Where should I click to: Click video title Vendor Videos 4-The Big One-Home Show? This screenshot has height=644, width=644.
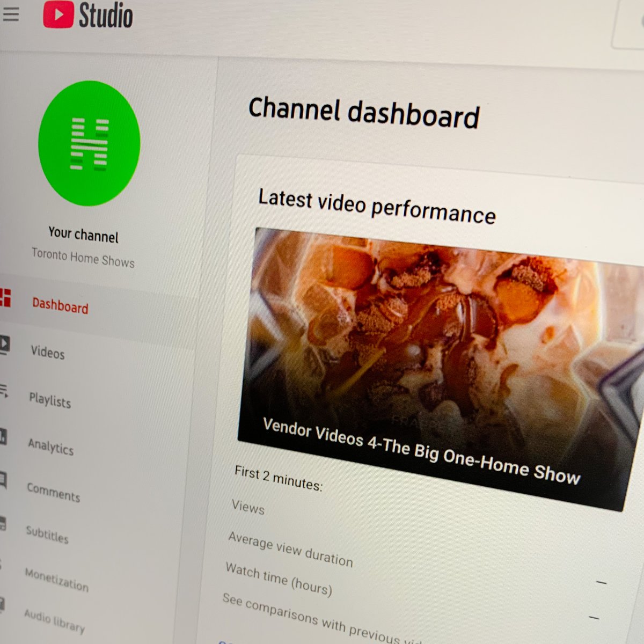pos(421,451)
